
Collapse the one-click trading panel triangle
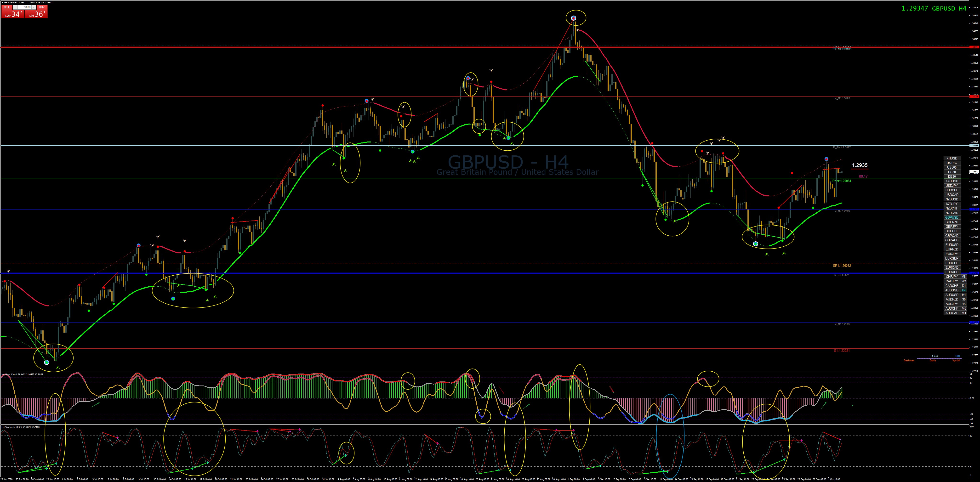[2, 3]
